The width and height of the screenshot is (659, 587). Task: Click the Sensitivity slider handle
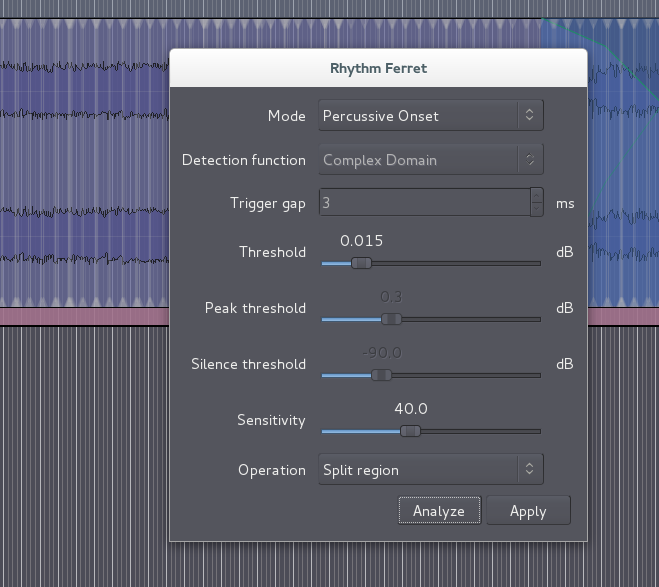point(409,431)
